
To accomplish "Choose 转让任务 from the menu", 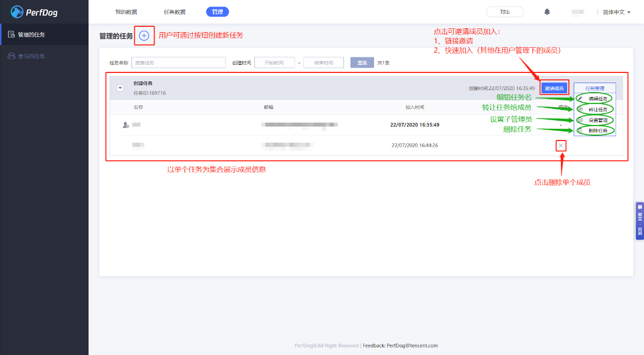I will (595, 109).
